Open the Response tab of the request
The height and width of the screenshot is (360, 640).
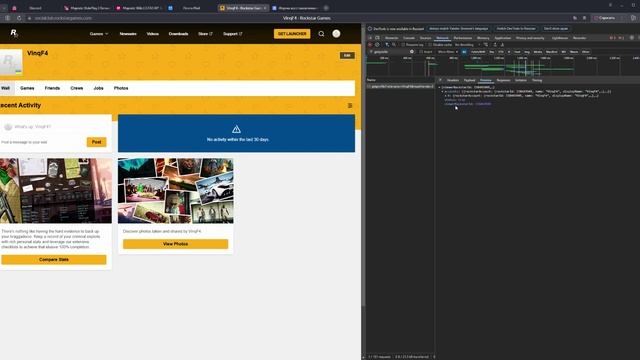click(x=503, y=80)
